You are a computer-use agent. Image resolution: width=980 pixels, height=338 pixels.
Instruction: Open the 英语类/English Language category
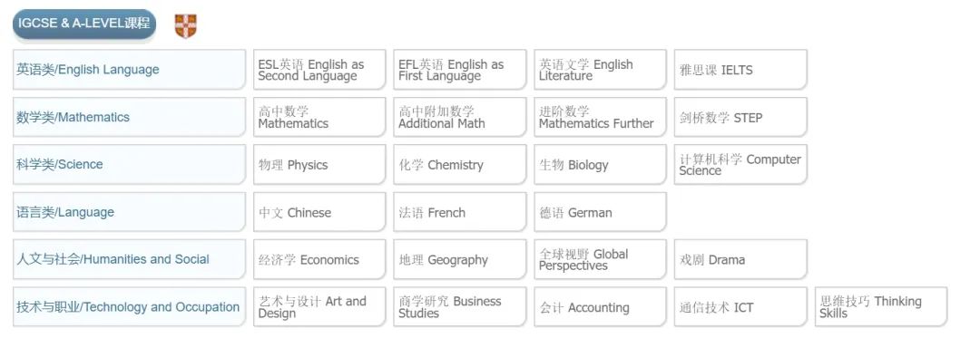click(130, 70)
